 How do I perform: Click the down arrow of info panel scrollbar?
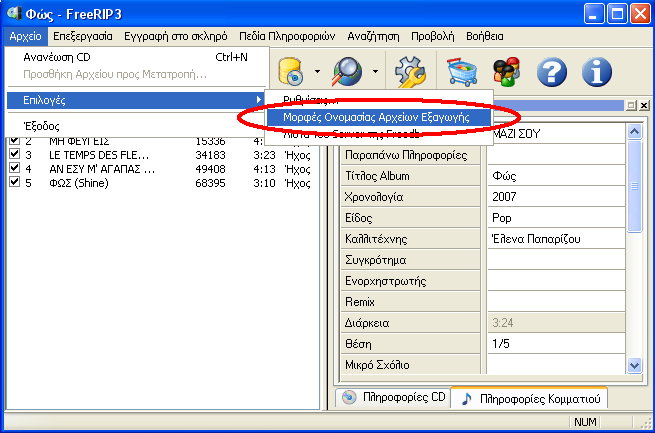coord(635,365)
